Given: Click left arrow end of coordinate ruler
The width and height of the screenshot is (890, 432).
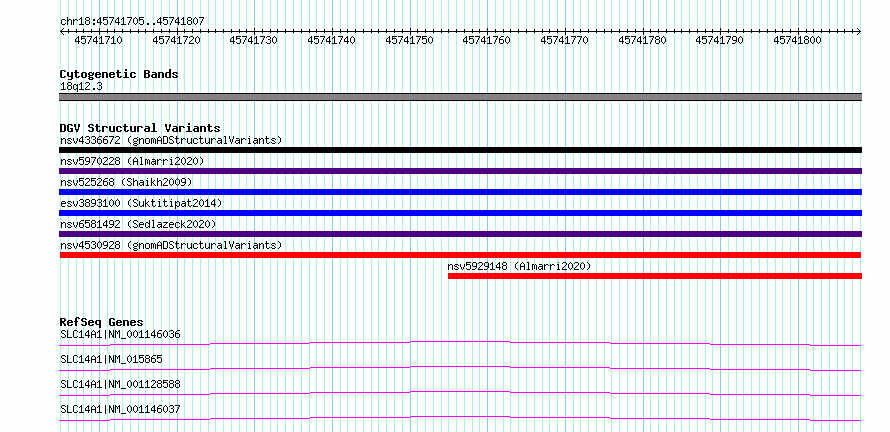Looking at the screenshot, I should (x=62, y=32).
